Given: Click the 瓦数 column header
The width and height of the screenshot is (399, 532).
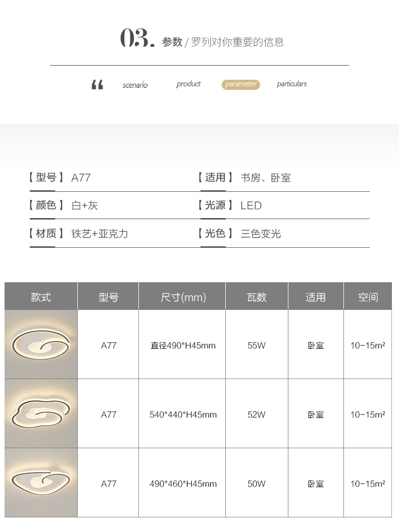Looking at the screenshot, I should tap(257, 297).
